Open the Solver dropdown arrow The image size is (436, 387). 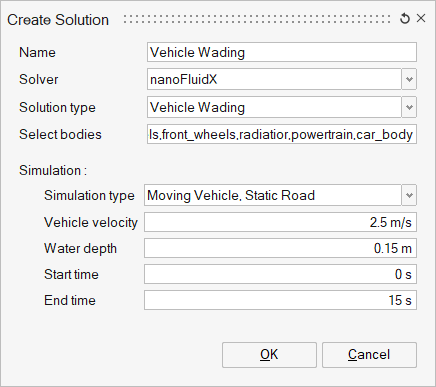[x=409, y=79]
